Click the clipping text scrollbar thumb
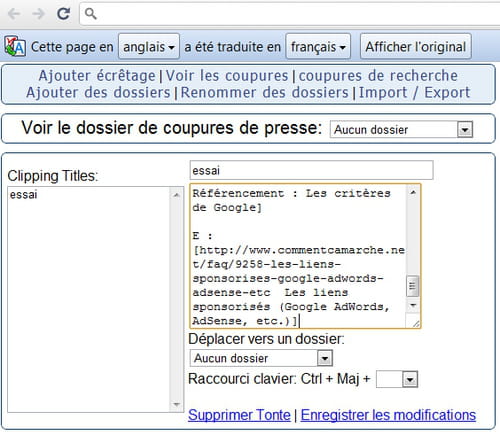 coord(413,286)
